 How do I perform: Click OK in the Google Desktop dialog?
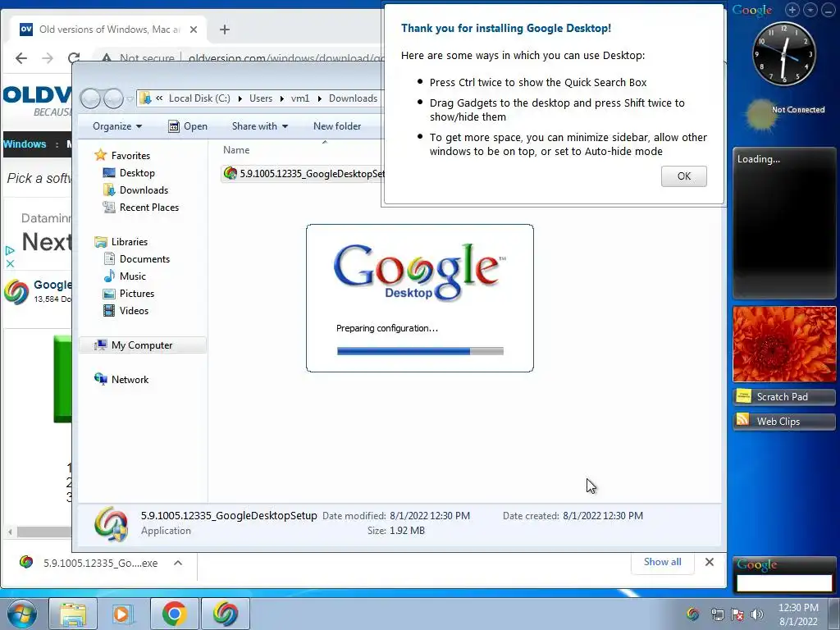click(683, 176)
